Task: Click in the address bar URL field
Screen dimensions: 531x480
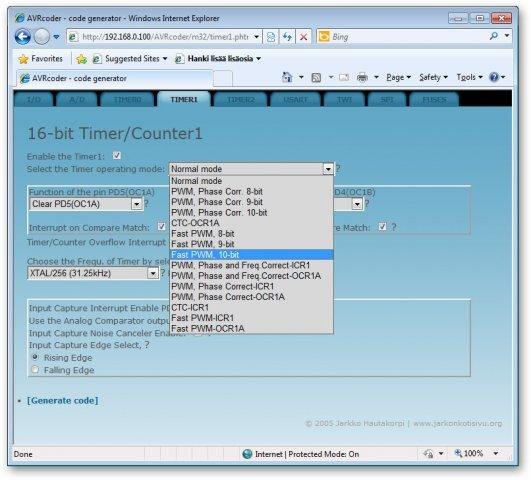Action: [165, 37]
